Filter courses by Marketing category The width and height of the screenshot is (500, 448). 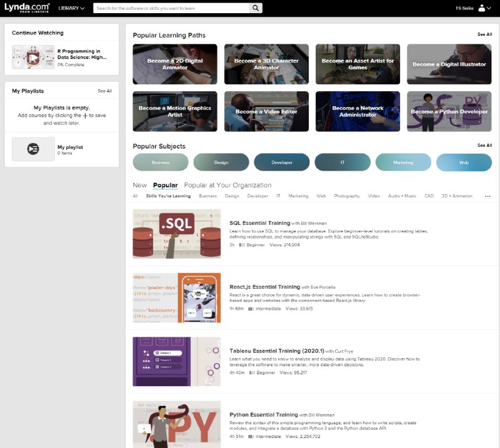pyautogui.click(x=298, y=196)
